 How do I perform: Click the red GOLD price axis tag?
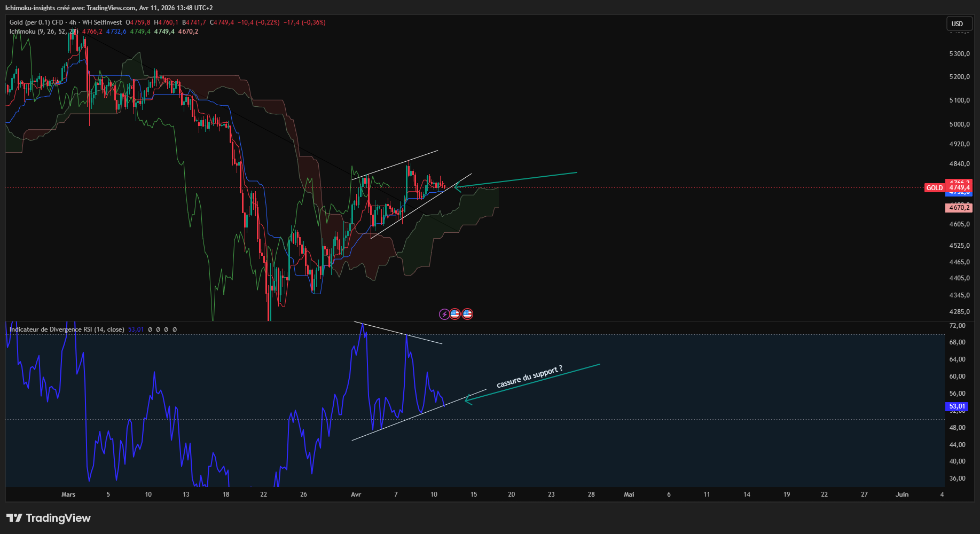pyautogui.click(x=934, y=188)
